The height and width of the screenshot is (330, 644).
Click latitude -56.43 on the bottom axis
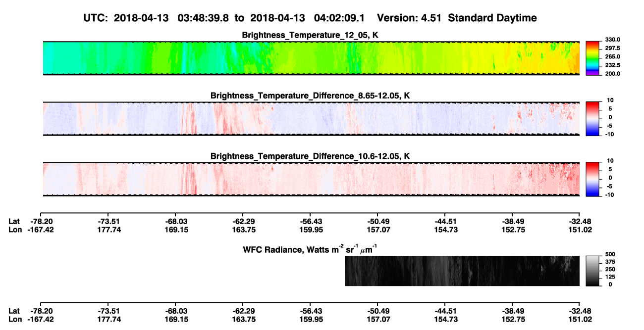pyautogui.click(x=310, y=311)
